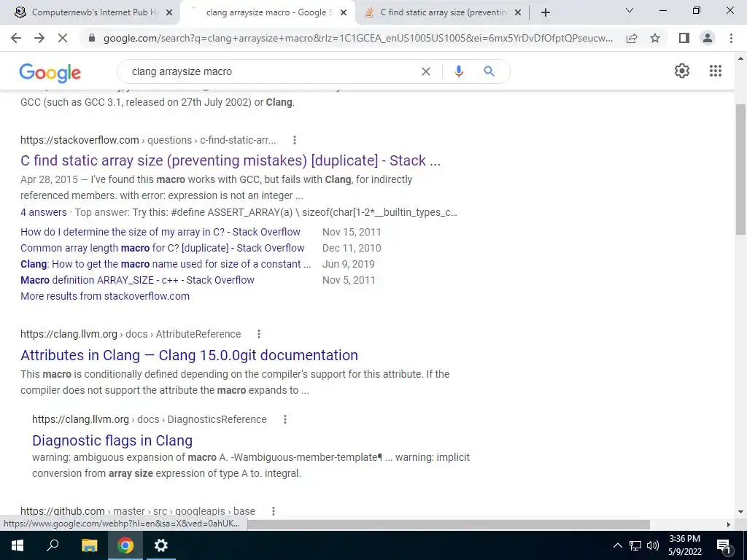747x560 pixels.
Task: Open Macro definition ARRAY_SIZE link
Action: pos(137,280)
